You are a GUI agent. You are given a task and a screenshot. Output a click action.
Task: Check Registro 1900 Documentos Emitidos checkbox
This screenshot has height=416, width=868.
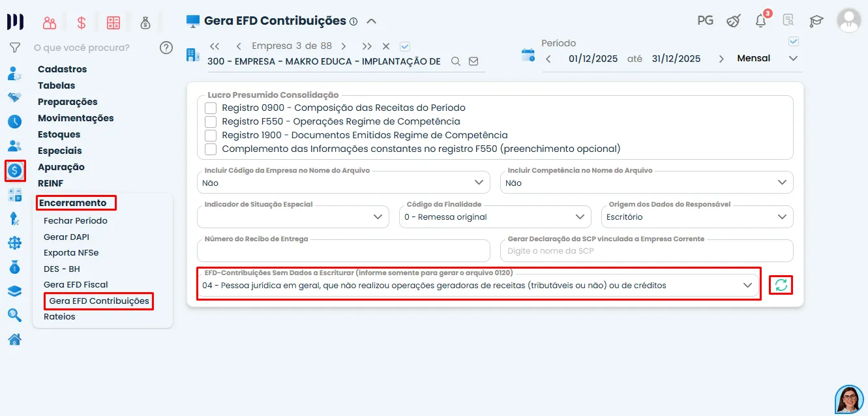(x=211, y=135)
